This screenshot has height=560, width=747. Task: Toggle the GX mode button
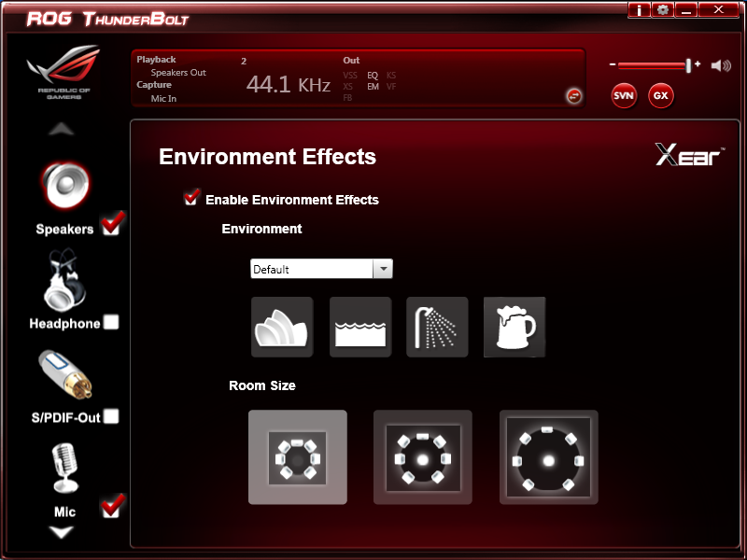point(661,96)
